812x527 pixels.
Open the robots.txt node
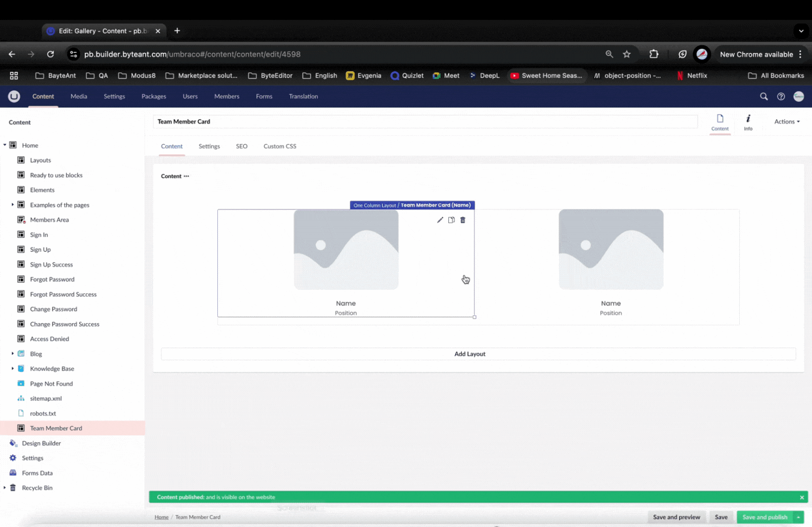click(43, 413)
